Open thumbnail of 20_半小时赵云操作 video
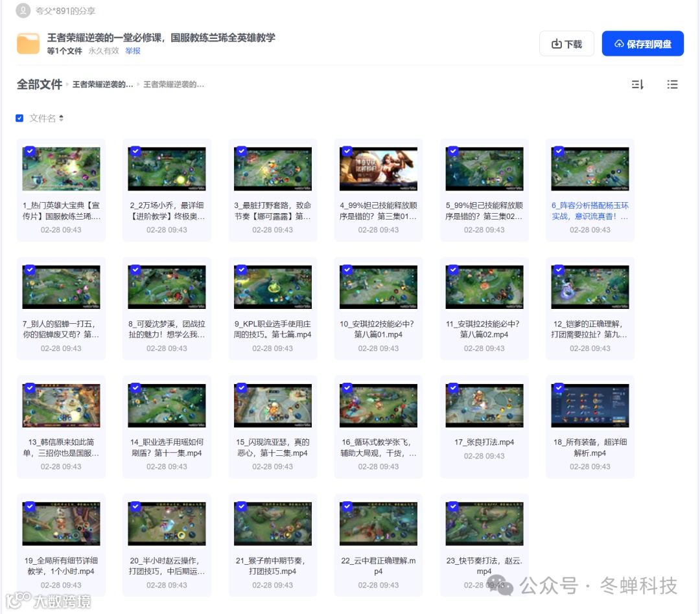This screenshot has height=614, width=700. point(167,524)
